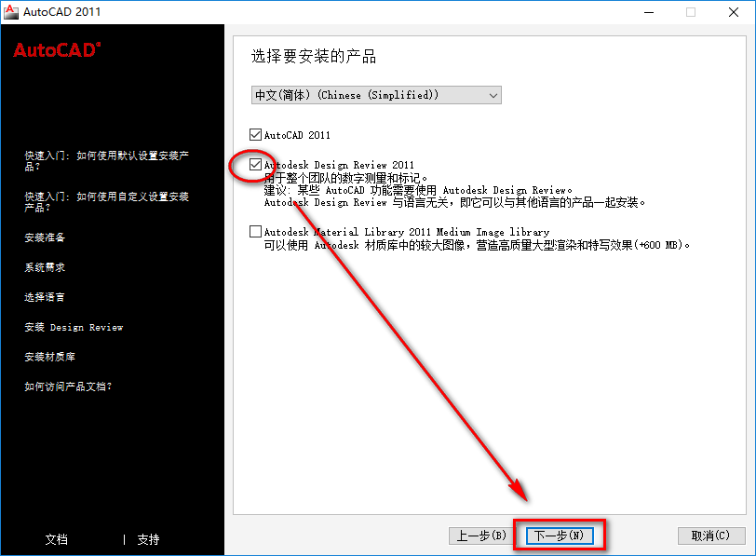Click the 支持 support link
The image size is (756, 556).
(x=146, y=538)
